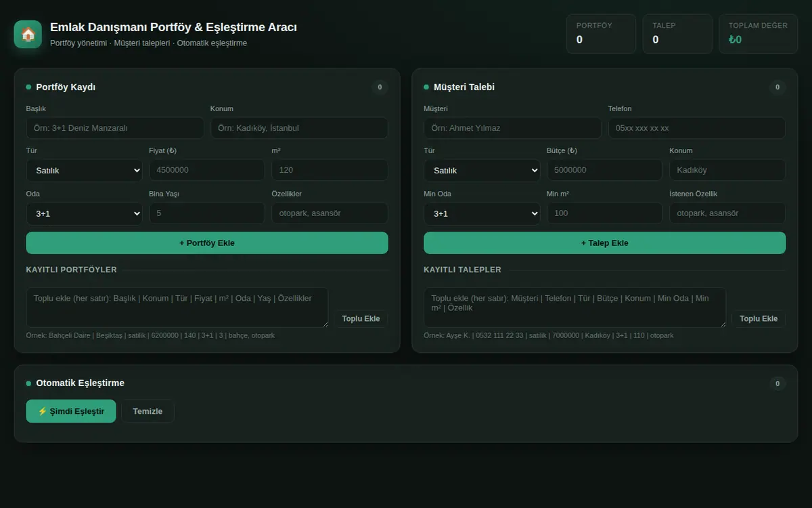Open the Oda dropdown in Portföy Kaydı

pyautogui.click(x=85, y=213)
